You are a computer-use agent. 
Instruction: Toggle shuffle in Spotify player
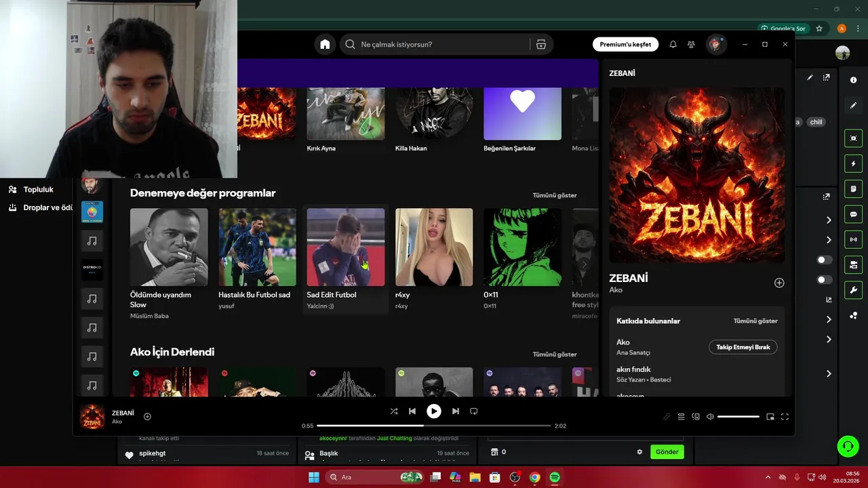tap(394, 411)
